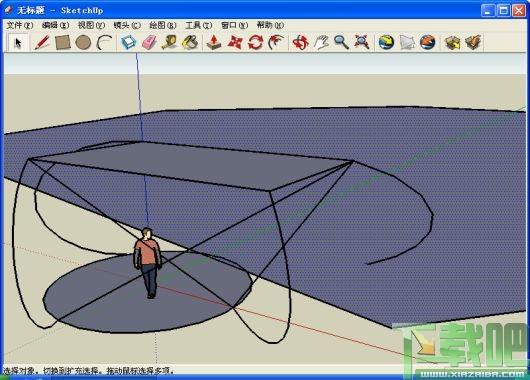This screenshot has width=530, height=380.
Task: Choose the Select arrow tool
Action: click(x=18, y=42)
